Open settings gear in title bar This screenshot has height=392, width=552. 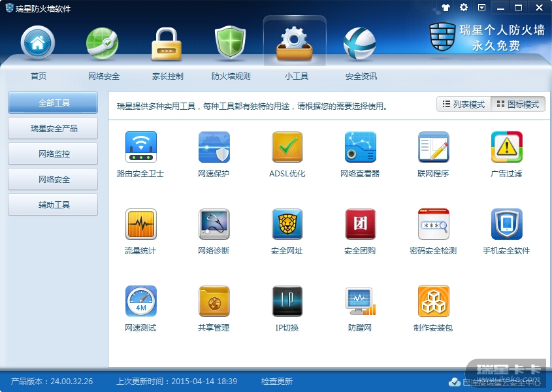[464, 7]
